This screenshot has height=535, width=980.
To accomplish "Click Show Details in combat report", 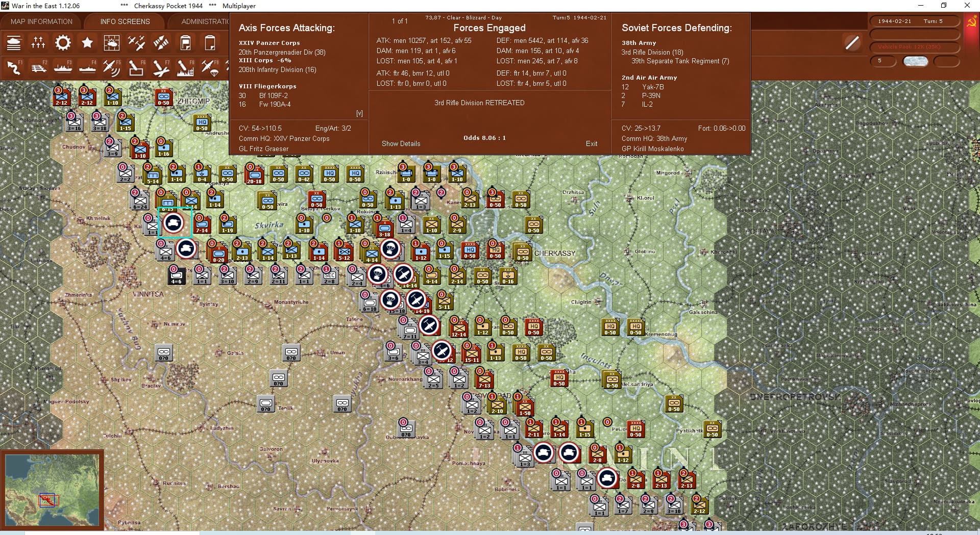I will tap(401, 143).
